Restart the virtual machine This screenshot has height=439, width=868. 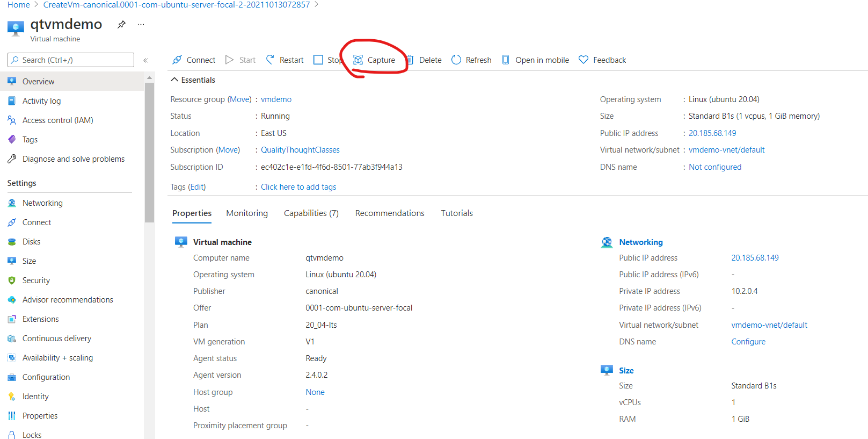click(285, 60)
